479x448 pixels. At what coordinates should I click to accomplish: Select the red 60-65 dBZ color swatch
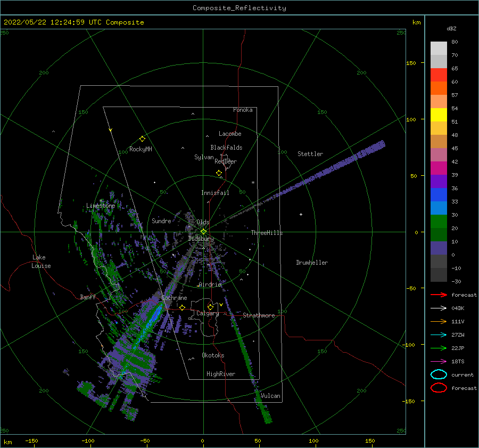click(439, 75)
